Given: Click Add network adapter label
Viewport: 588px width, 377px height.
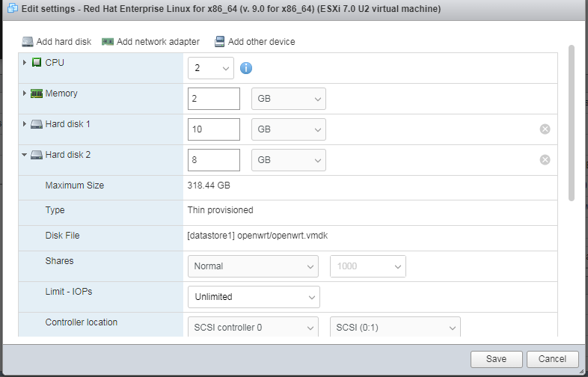Looking at the screenshot, I should 158,42.
